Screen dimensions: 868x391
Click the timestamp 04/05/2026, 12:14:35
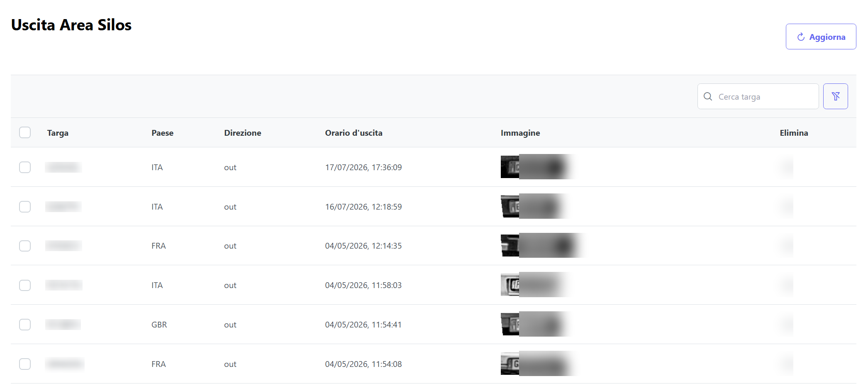pyautogui.click(x=363, y=246)
